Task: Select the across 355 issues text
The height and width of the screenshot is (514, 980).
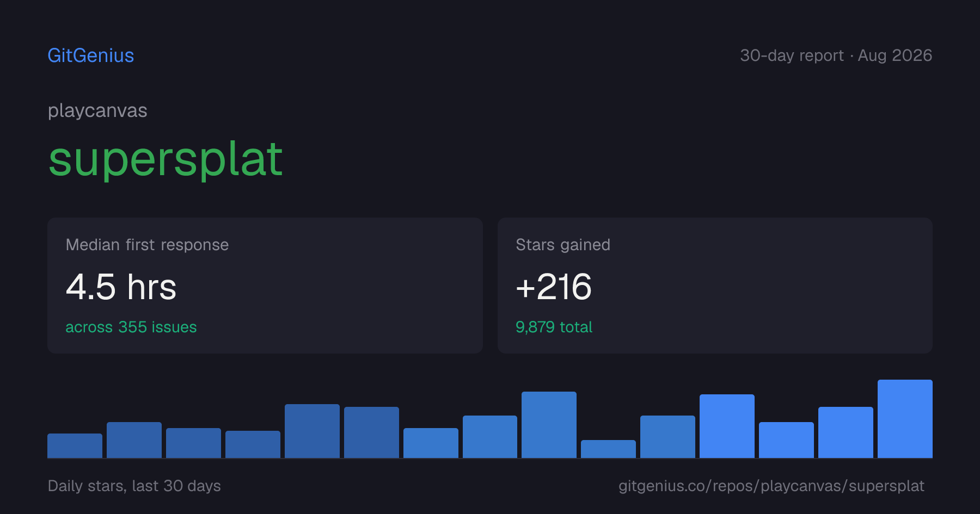Action: [x=131, y=327]
